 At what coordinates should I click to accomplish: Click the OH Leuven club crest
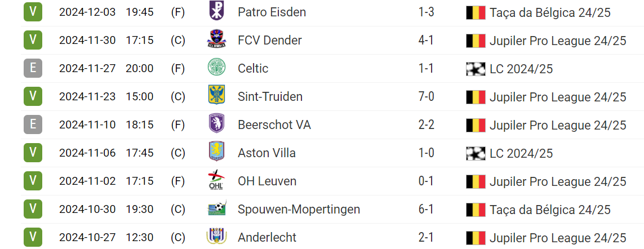pos(216,181)
